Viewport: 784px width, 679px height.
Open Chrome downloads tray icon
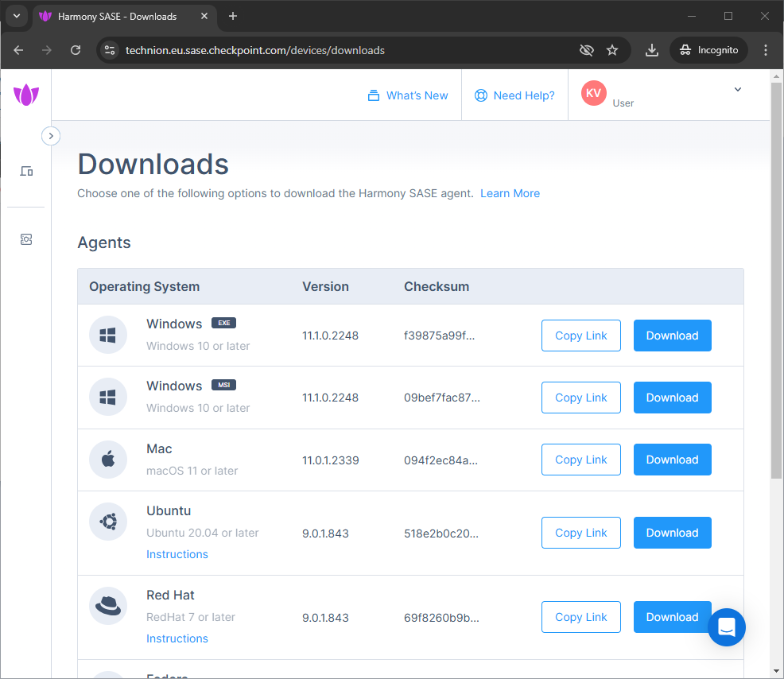651,50
